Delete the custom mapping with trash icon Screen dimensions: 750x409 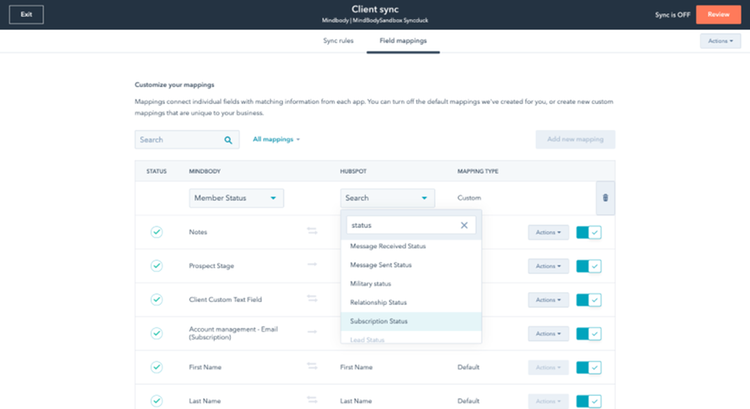(605, 198)
